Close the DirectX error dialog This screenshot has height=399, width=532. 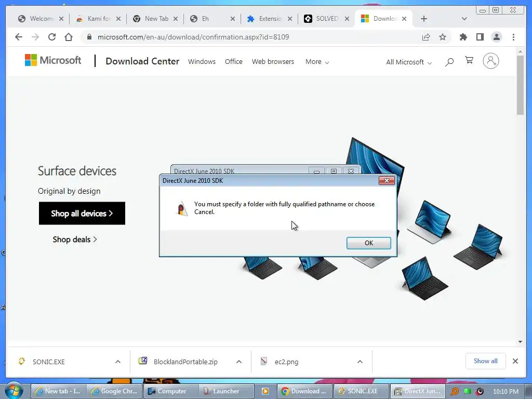coord(387,180)
